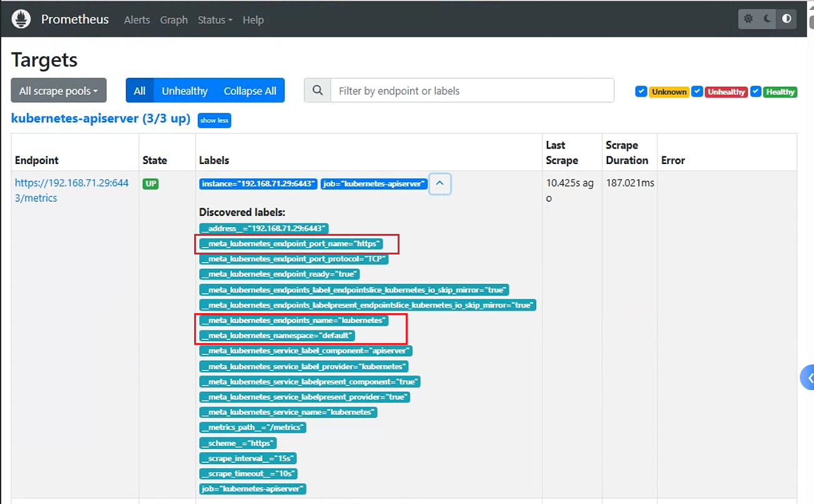Open the Alerts page
The width and height of the screenshot is (814, 504).
pos(137,20)
